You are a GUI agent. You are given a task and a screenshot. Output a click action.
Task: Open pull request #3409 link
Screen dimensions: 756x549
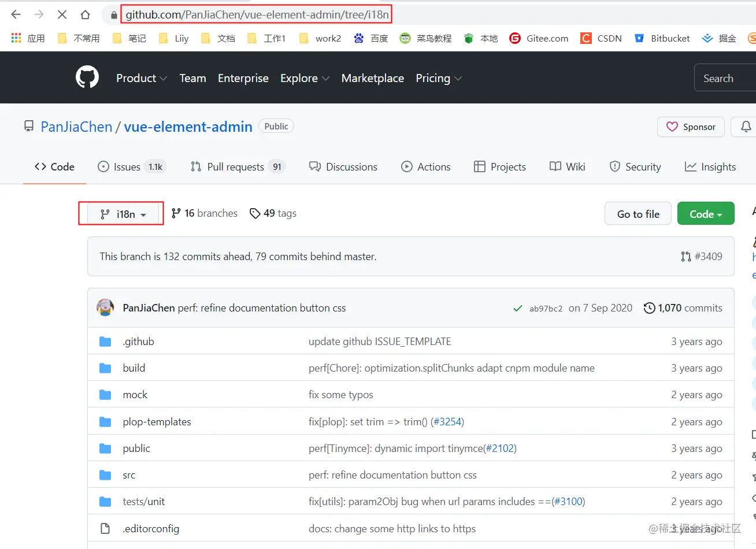point(702,257)
